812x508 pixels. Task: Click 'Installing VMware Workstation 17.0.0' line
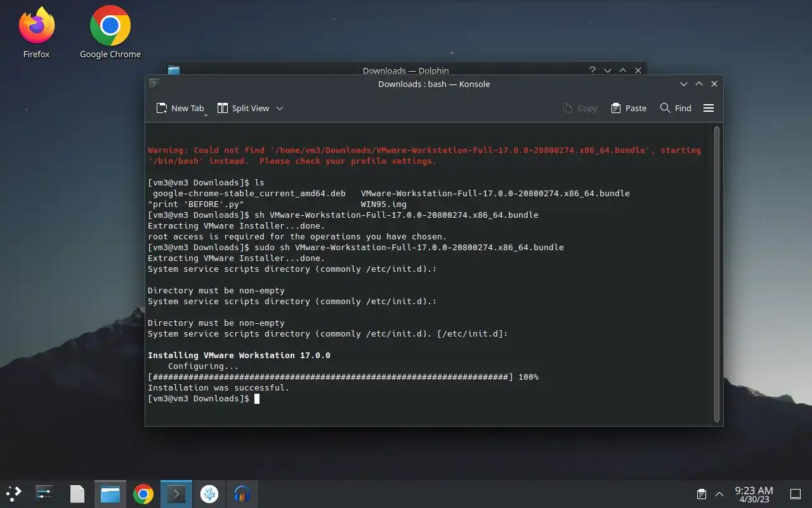pyautogui.click(x=239, y=356)
